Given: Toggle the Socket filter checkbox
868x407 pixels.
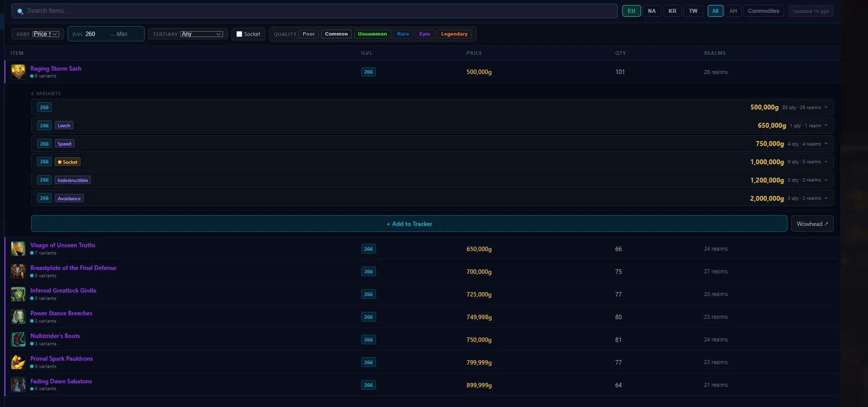Looking at the screenshot, I should click(x=239, y=34).
